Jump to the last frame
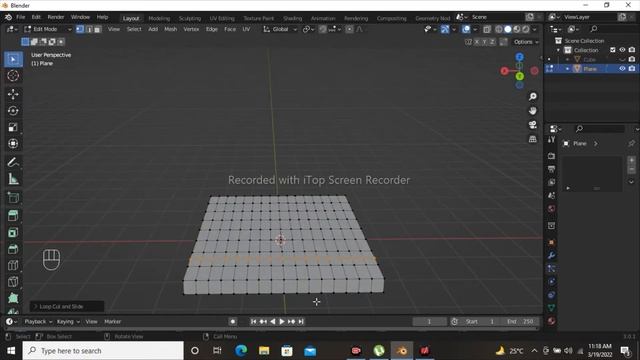 (301, 322)
